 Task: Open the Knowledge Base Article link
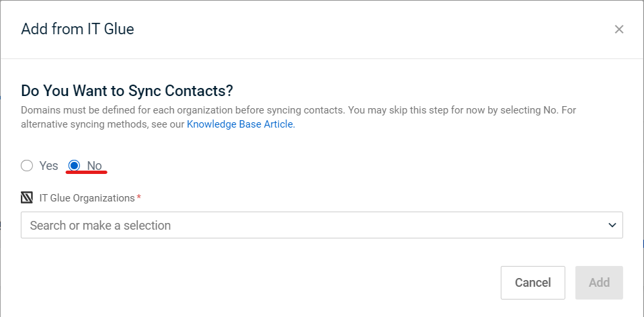241,124
